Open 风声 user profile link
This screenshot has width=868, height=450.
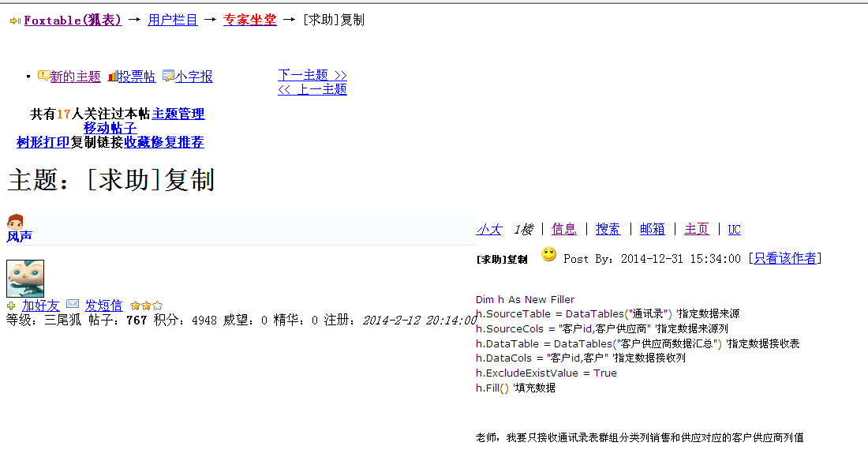[20, 236]
